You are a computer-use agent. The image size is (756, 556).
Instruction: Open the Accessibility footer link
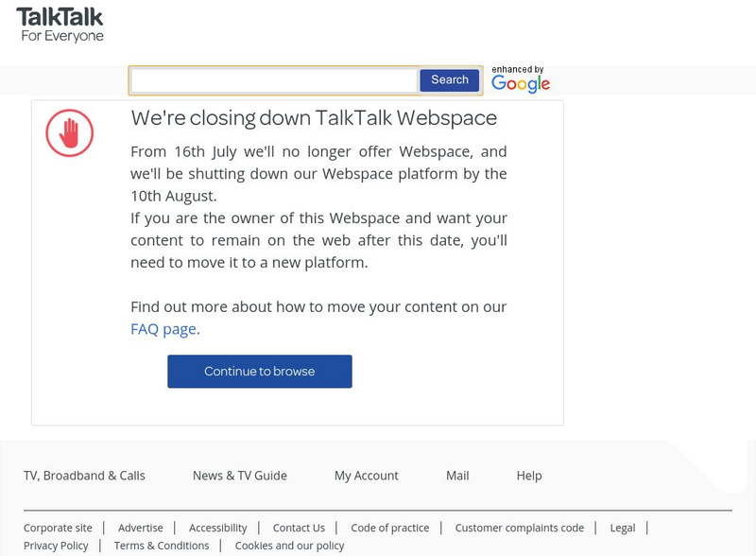coord(217,528)
